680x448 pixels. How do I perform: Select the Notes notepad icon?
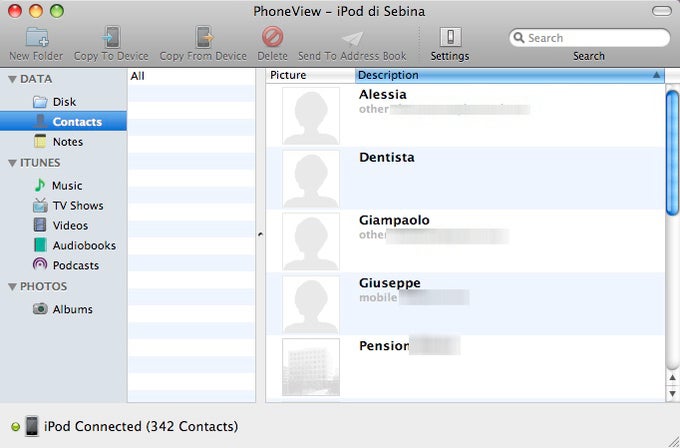coord(40,141)
